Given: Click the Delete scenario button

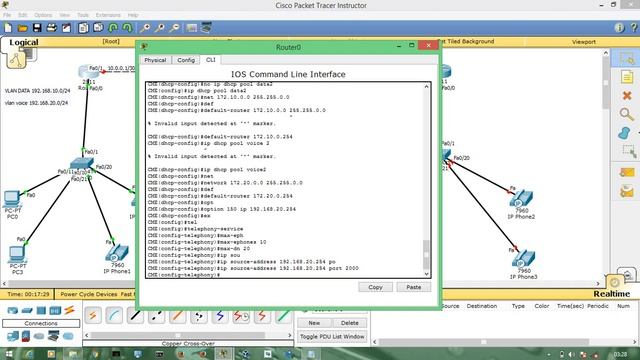Looking at the screenshot, I should point(349,323).
